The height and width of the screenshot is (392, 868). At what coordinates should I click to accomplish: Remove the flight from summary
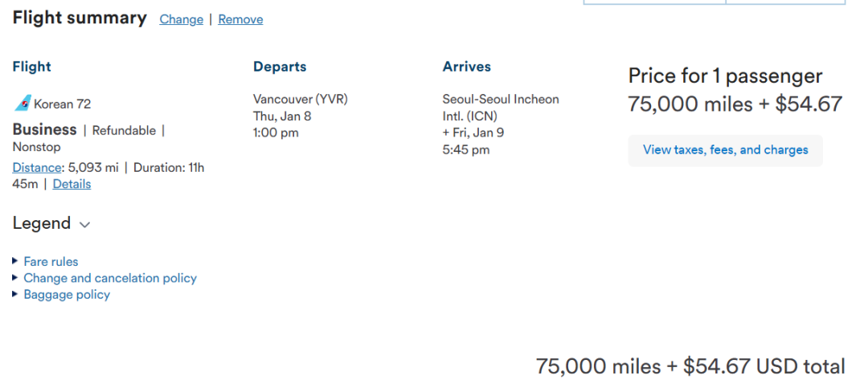coord(240,19)
